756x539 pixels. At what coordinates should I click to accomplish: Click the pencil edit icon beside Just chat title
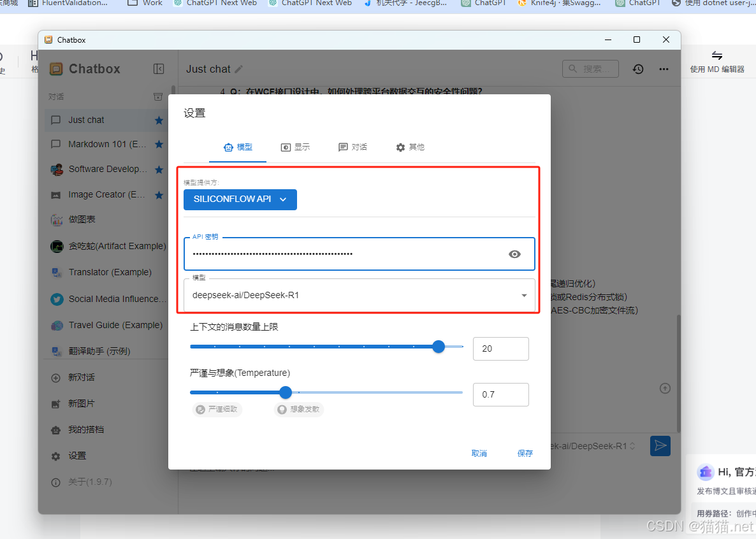(x=238, y=69)
